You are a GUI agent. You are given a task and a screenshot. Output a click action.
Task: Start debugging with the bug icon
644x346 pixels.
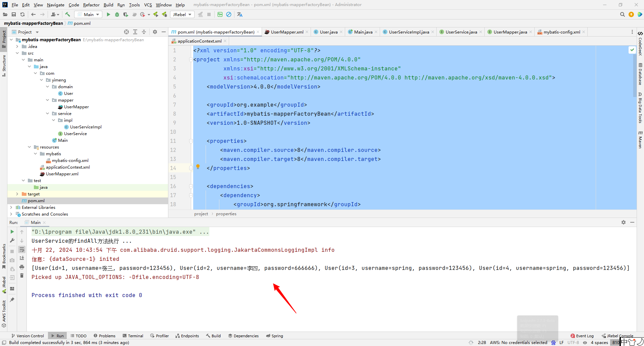[x=117, y=14]
